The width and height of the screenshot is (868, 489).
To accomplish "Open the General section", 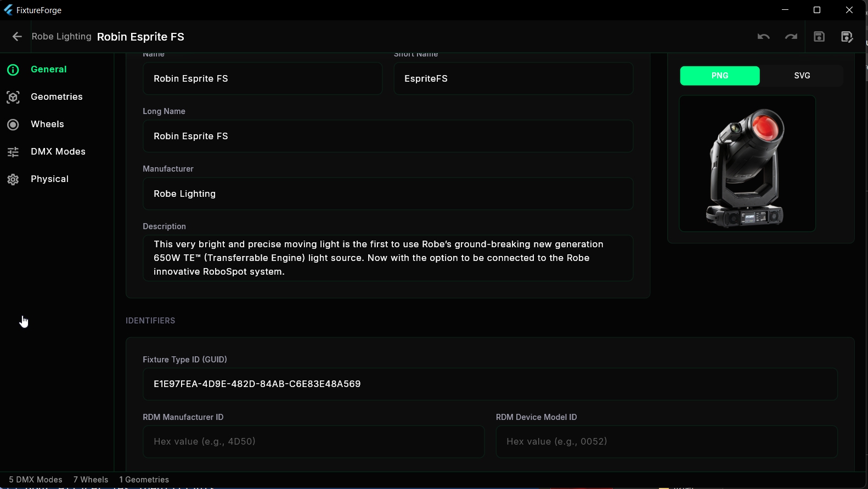I will (57, 70).
